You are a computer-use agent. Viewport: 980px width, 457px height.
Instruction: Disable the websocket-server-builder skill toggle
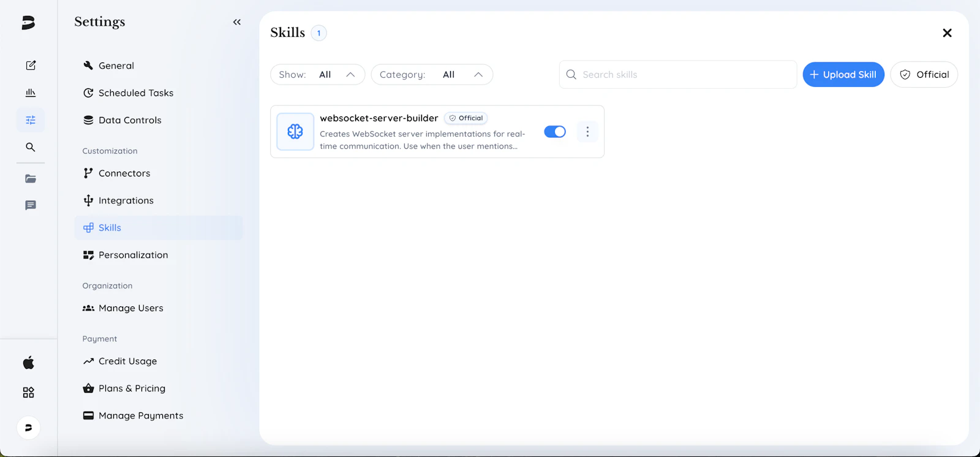555,132
